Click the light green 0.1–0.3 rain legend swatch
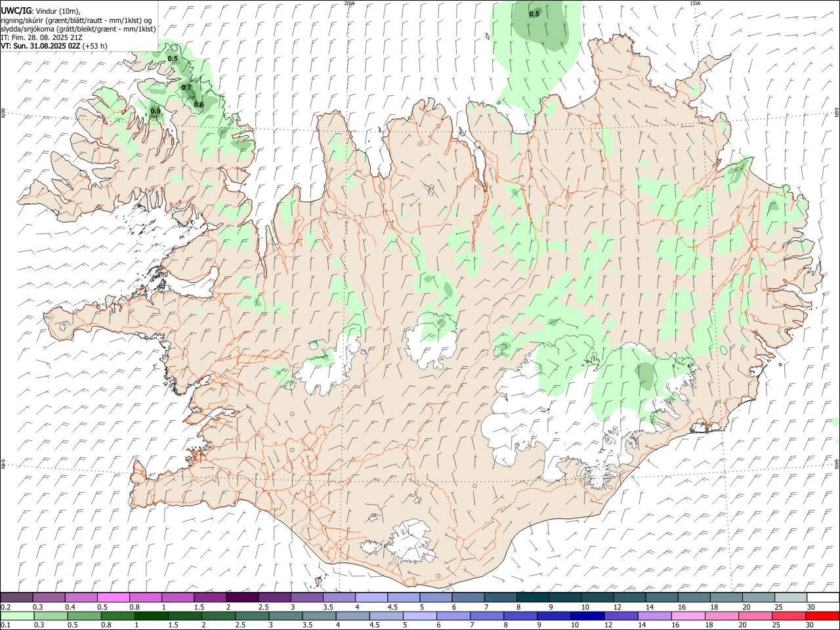Screen dimensions: 840x630 (17, 616)
